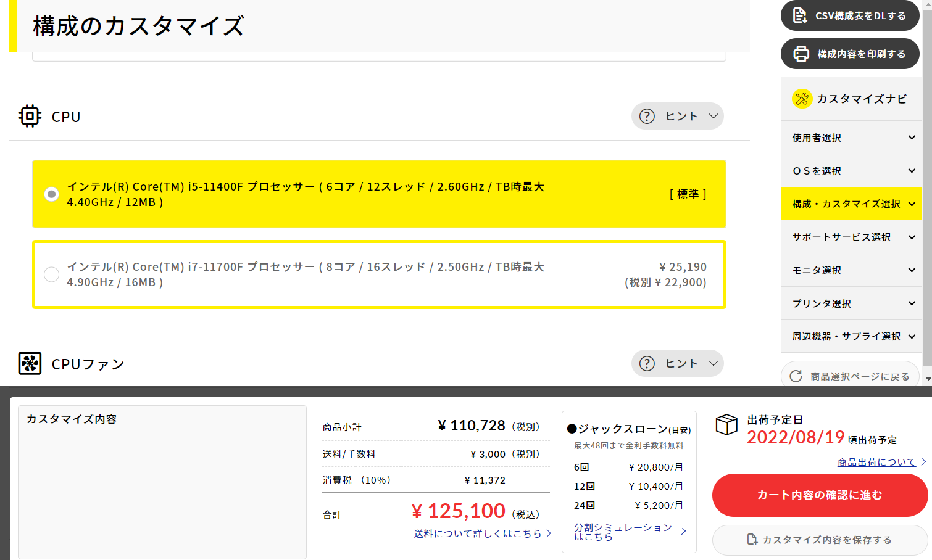Click the CSV document download icon

(x=800, y=15)
